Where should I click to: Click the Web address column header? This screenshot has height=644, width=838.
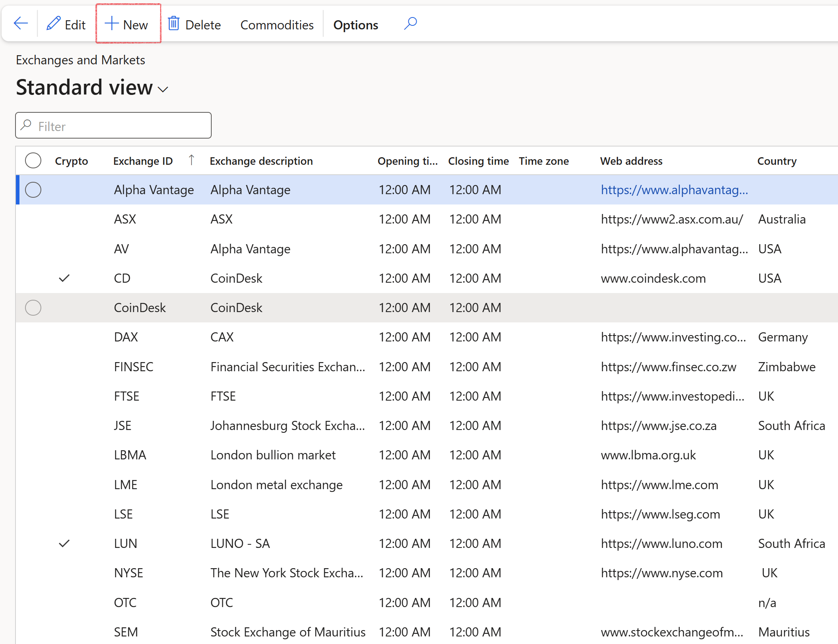pos(631,161)
